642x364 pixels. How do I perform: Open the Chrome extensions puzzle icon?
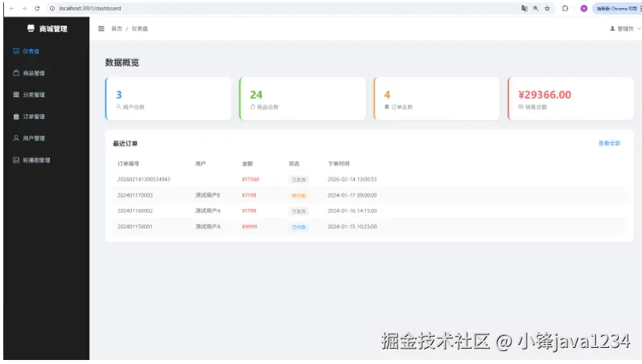coord(565,8)
